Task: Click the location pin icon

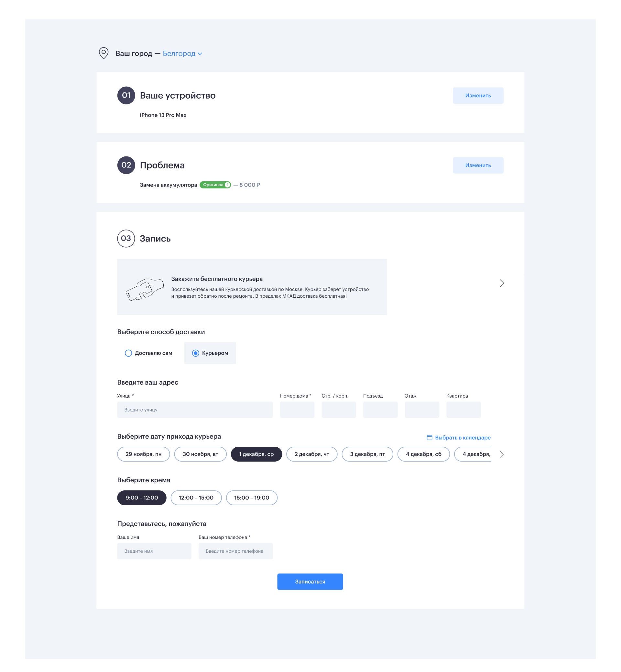Action: pos(103,53)
